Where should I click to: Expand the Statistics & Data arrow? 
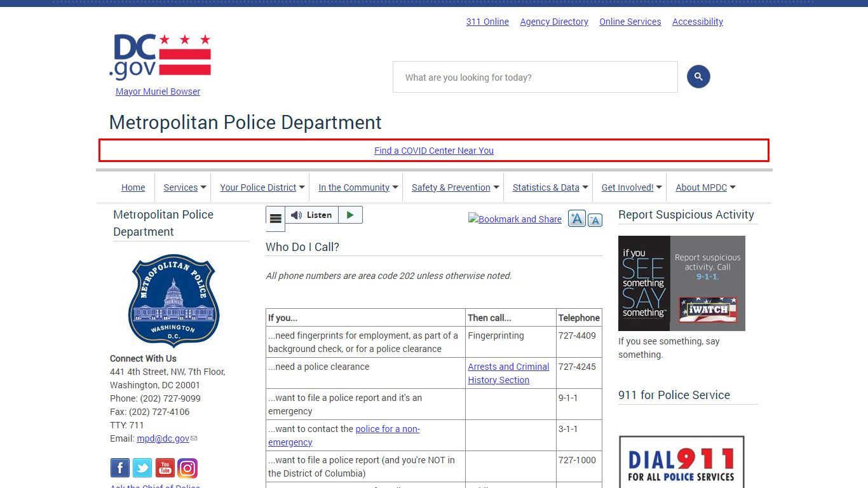click(585, 187)
